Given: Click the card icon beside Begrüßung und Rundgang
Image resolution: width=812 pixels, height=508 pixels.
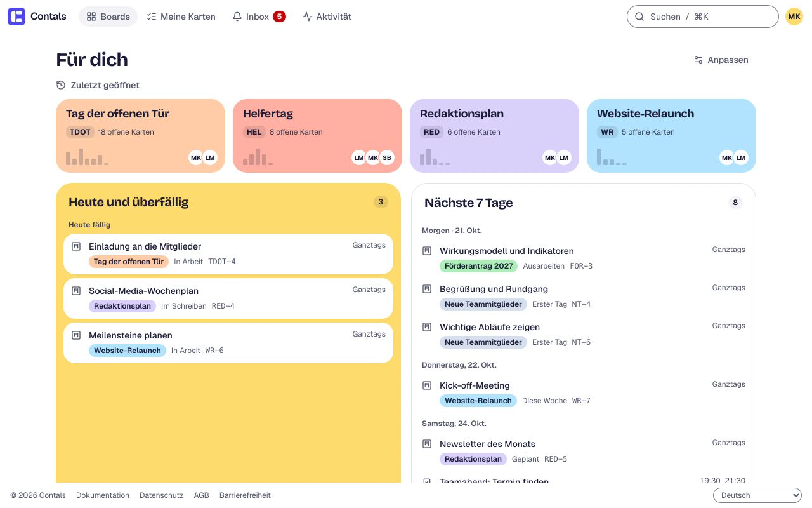Looking at the screenshot, I should click(x=427, y=289).
